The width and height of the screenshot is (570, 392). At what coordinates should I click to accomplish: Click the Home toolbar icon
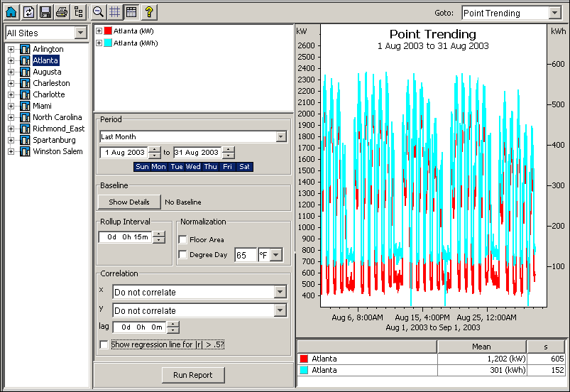[11, 11]
